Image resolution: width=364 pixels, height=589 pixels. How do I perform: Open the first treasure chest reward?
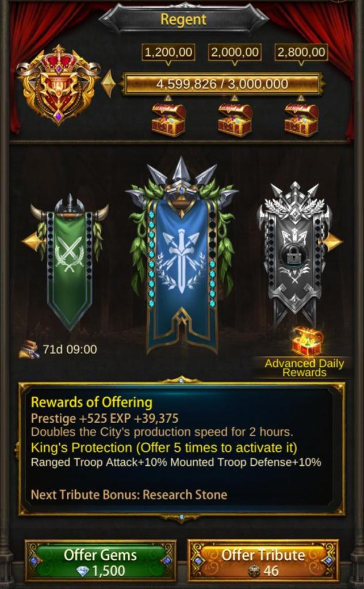[x=168, y=120]
